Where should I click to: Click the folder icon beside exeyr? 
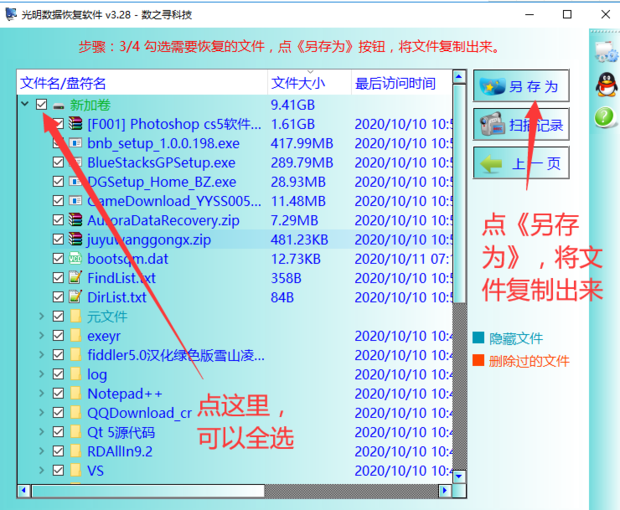pos(76,335)
